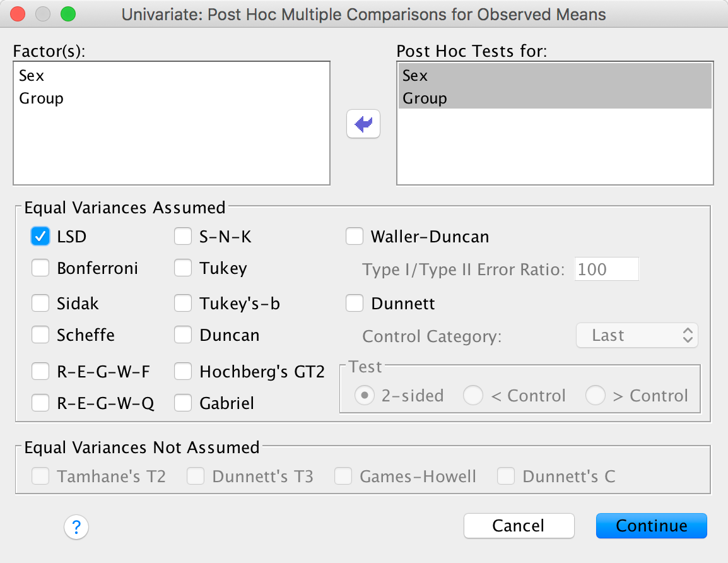Image resolution: width=728 pixels, height=563 pixels.
Task: Close the dialog with red window button
Action: point(19,14)
